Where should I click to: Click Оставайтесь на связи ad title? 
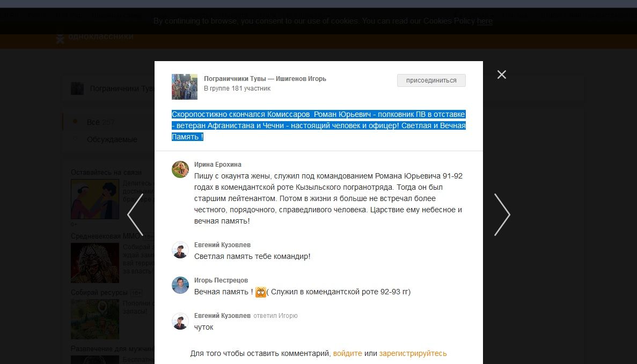[x=106, y=173]
